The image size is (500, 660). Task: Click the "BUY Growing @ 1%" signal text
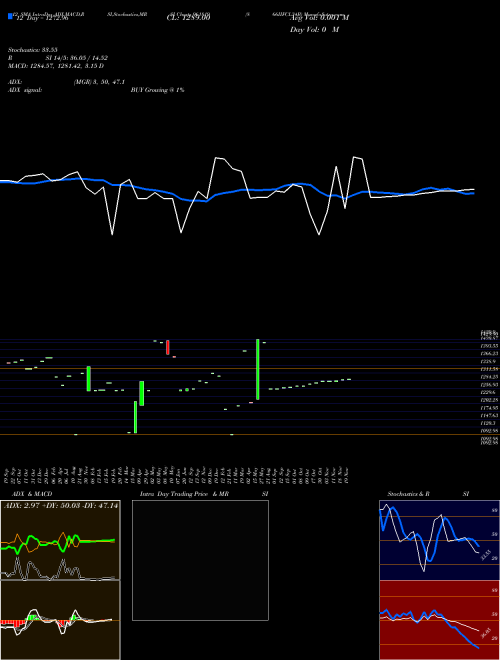[157, 90]
